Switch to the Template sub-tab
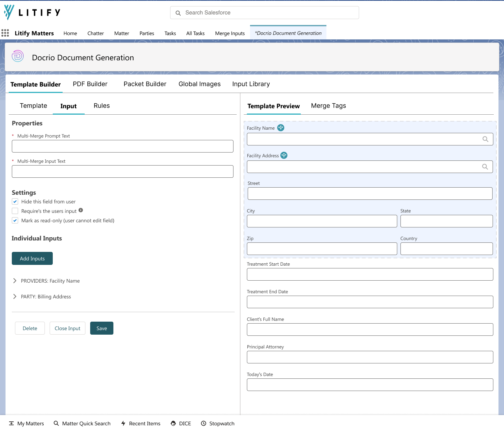Screen dimensions: 504x432 click(x=33, y=106)
